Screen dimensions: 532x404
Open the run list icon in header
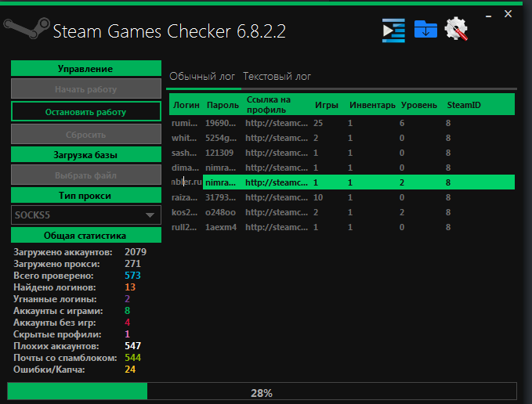(x=393, y=31)
